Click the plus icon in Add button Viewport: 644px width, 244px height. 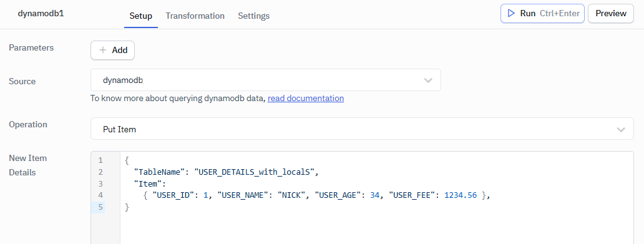[103, 50]
